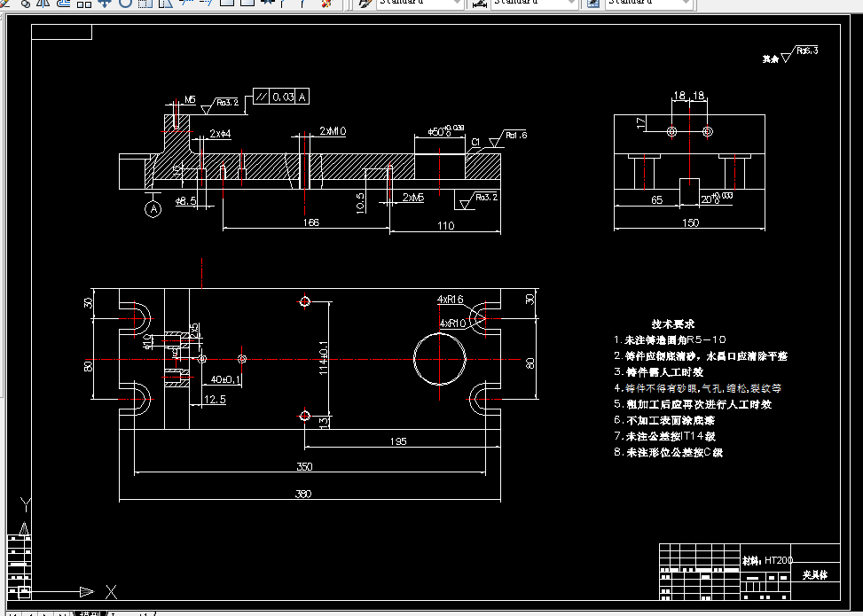Open the Dimension Style manager icon
This screenshot has width=863, height=616.
click(480, 3)
